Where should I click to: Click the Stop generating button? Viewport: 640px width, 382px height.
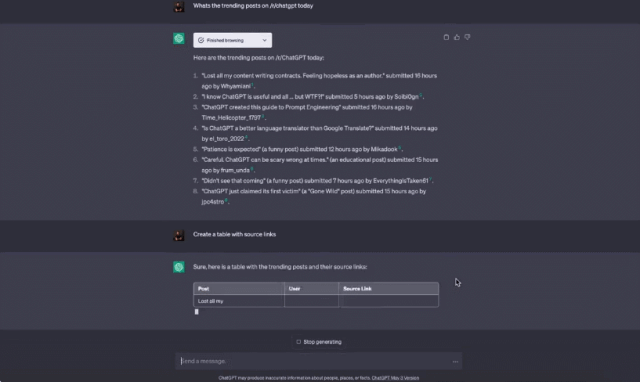coord(319,342)
